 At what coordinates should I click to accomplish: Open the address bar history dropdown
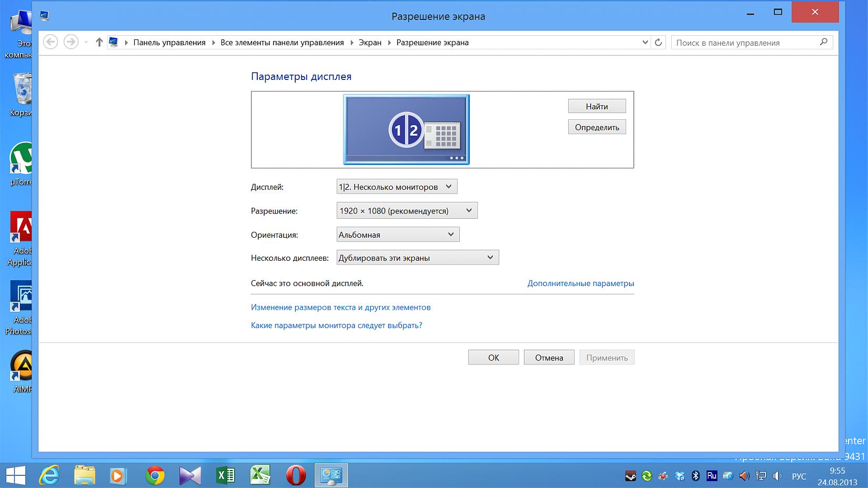pos(645,43)
